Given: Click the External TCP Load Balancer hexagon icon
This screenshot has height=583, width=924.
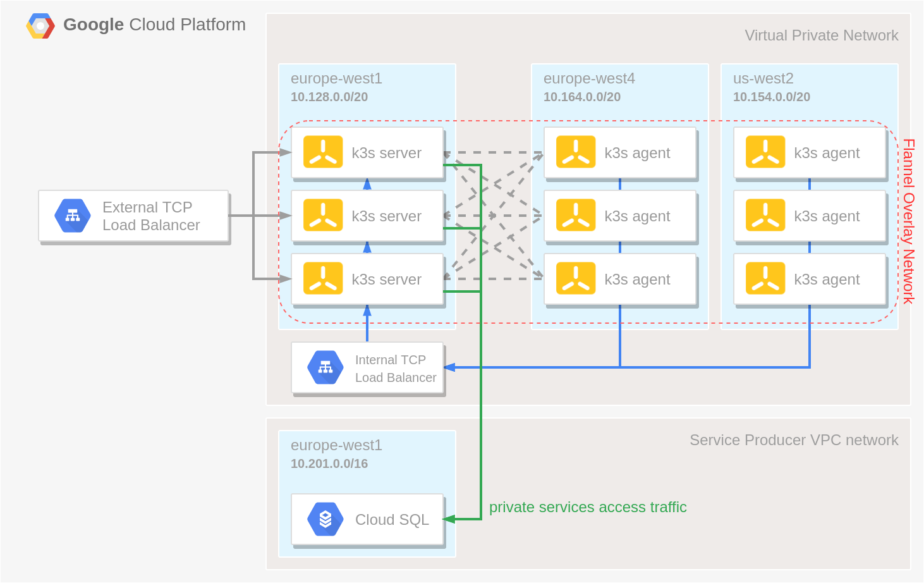Looking at the screenshot, I should click(73, 216).
